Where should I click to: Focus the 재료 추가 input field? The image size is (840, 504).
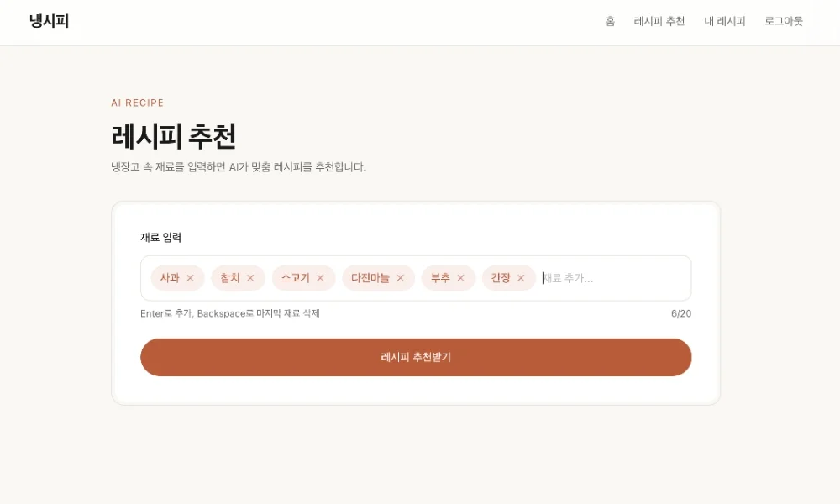click(613, 278)
